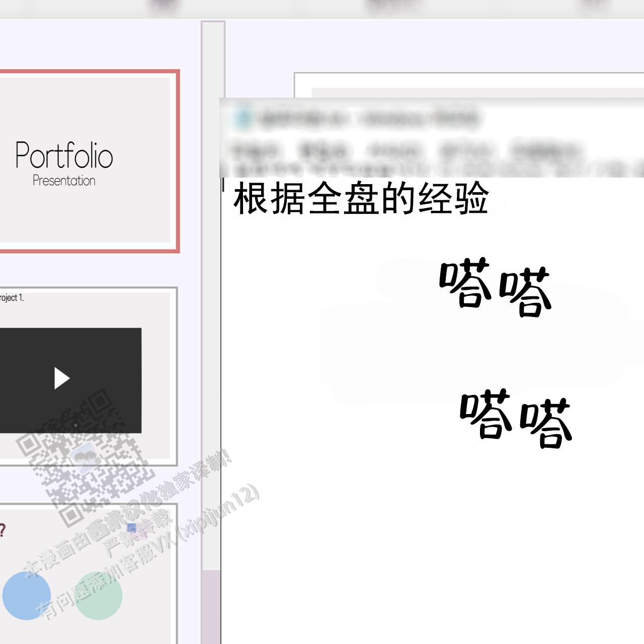Click the slide editing canvas behind the editor

pyautogui.click(x=468, y=84)
